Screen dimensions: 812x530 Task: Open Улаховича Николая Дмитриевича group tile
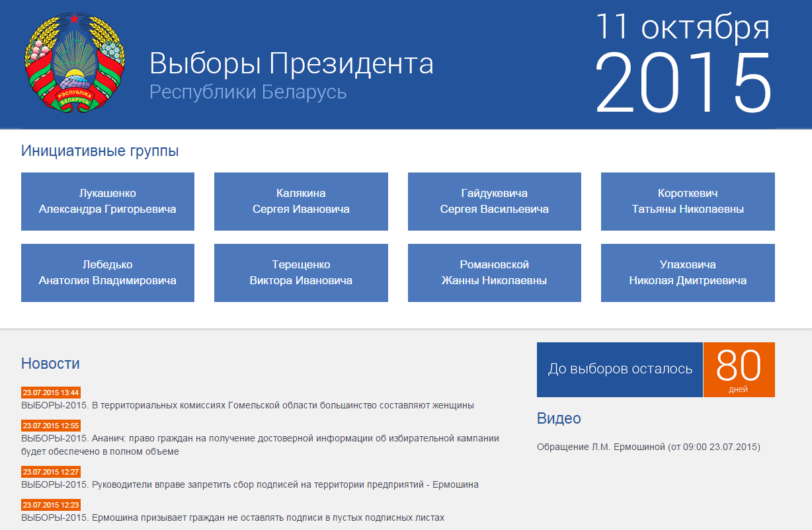pyautogui.click(x=688, y=273)
